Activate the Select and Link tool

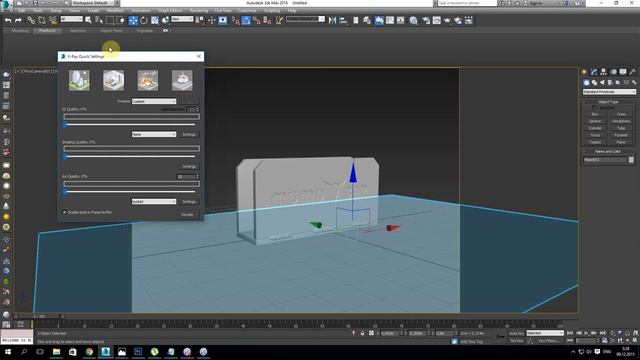(31, 20)
